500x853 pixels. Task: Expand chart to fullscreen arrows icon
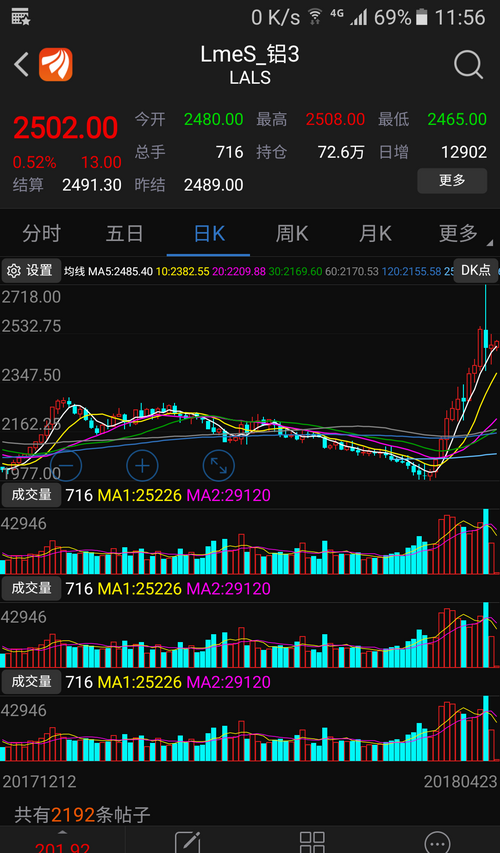[219, 466]
